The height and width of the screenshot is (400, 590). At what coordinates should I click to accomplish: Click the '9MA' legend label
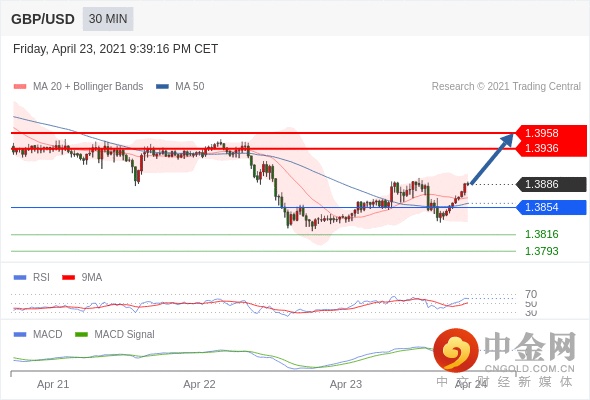[92, 277]
